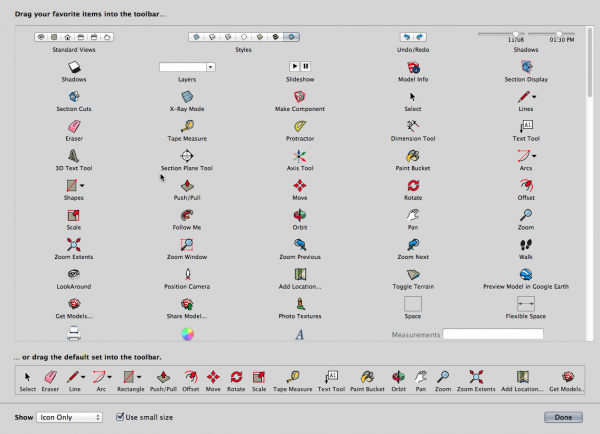Expand the Lines tool dropdown arrow
This screenshot has width=600, height=434.
coord(534,97)
